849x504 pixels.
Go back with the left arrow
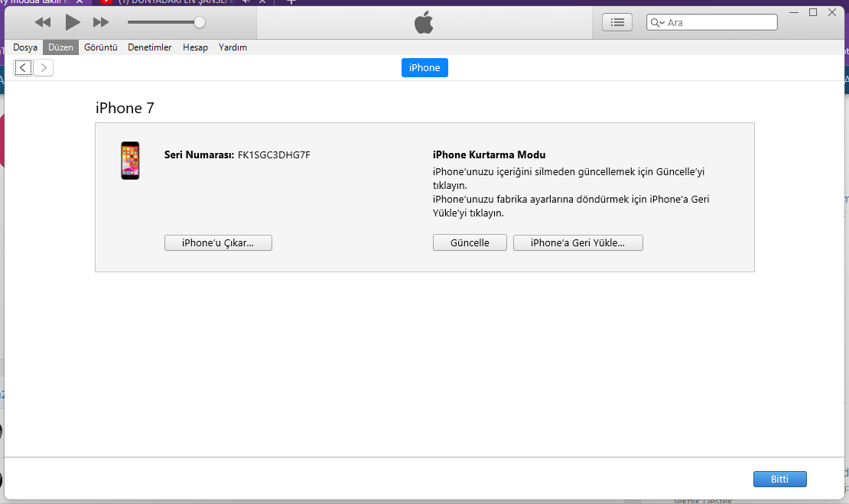(x=23, y=67)
